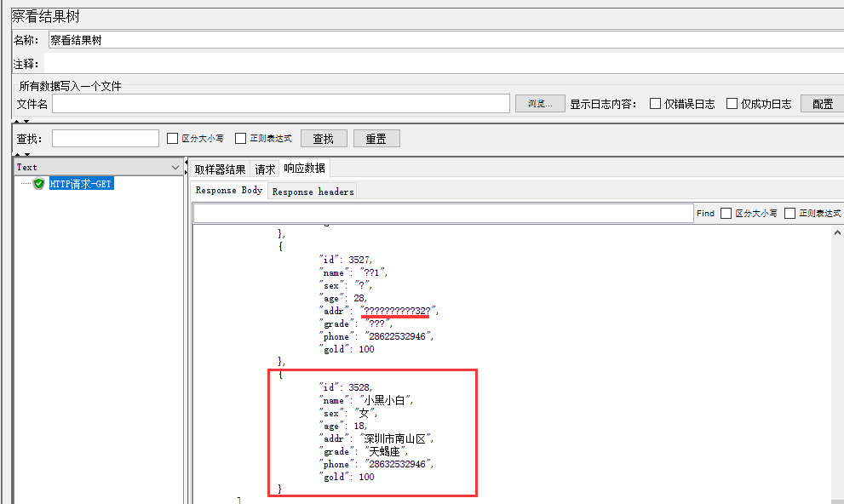Toggle Find 正则表达式 checkbox
This screenshot has width=844, height=504.
tap(789, 213)
